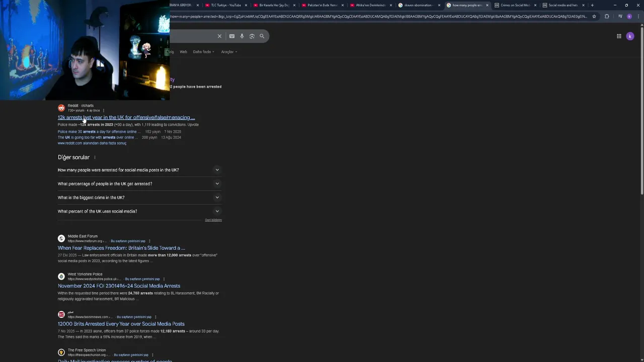Open a new browser tab
The height and width of the screenshot is (362, 644).
[x=592, y=5]
